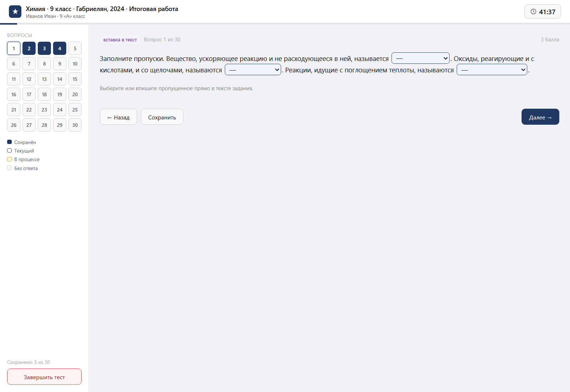Click the ВОПРОСЫ sidebar heading
The image size is (570, 392).
20,35
